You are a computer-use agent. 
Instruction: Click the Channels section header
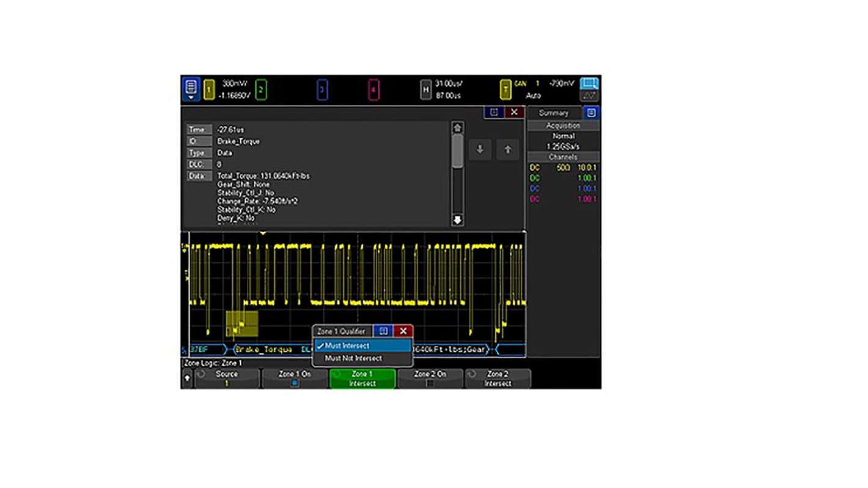[x=563, y=157]
